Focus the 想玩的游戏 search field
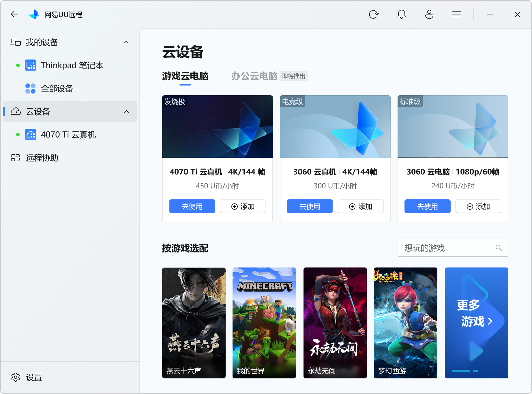The image size is (532, 394). tap(453, 248)
